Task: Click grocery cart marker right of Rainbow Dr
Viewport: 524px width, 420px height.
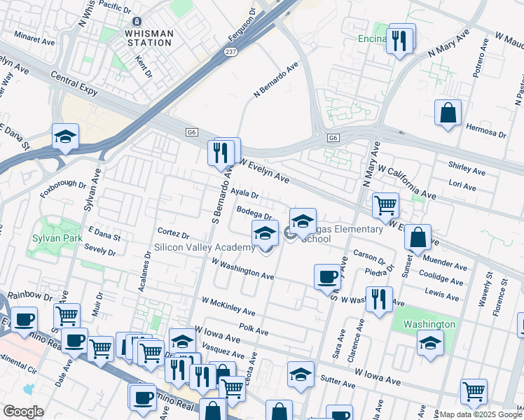Action: 67,316
